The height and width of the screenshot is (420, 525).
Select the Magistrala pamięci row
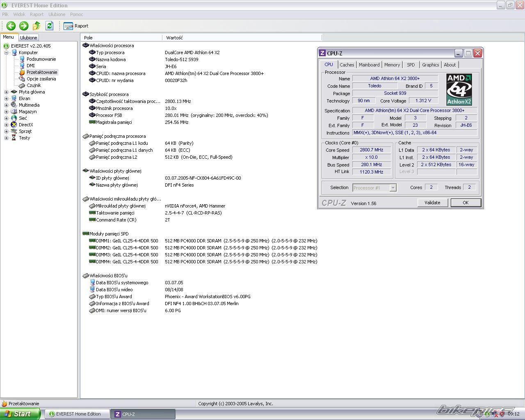[x=139, y=122]
